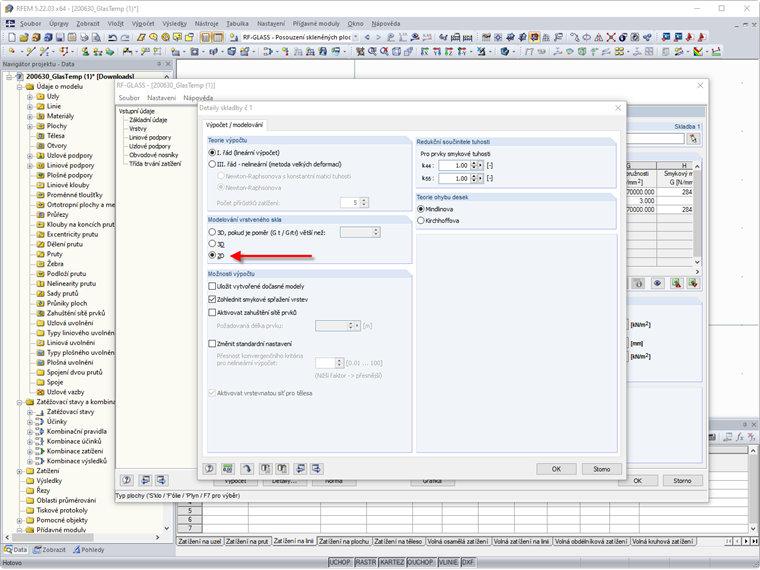Viewport: 760px width, 570px height.
Task: Open the Výpočet menu in menu bar
Action: click(143, 23)
